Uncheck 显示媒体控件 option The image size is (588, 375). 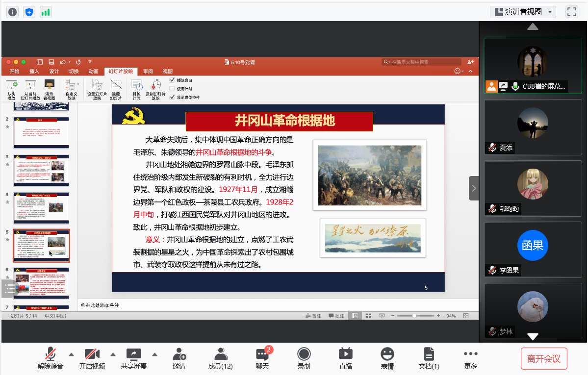tap(173, 97)
